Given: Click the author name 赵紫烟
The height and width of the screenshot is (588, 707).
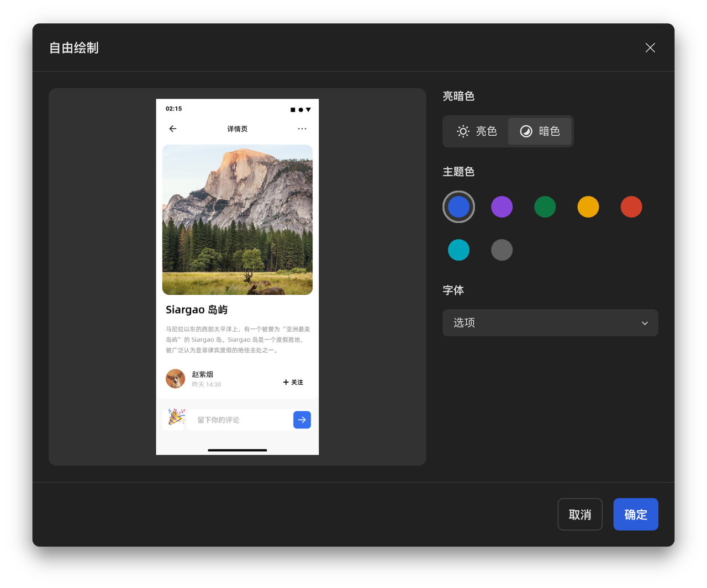Looking at the screenshot, I should tap(202, 374).
